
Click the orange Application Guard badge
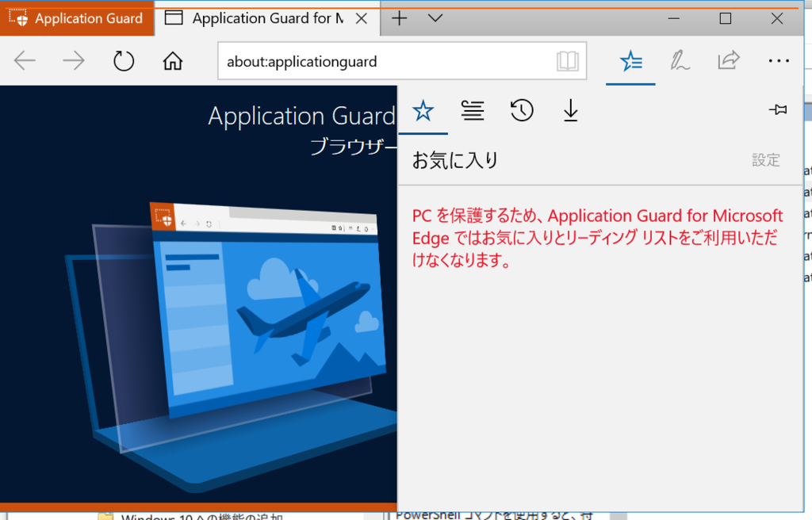coord(77,19)
